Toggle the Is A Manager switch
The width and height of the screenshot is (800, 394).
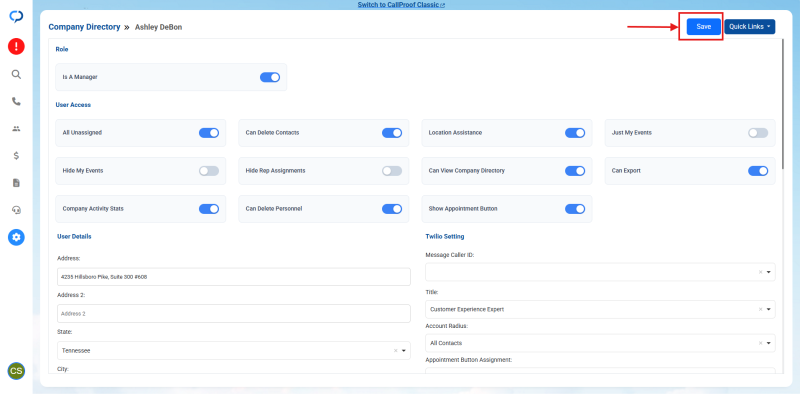click(270, 77)
